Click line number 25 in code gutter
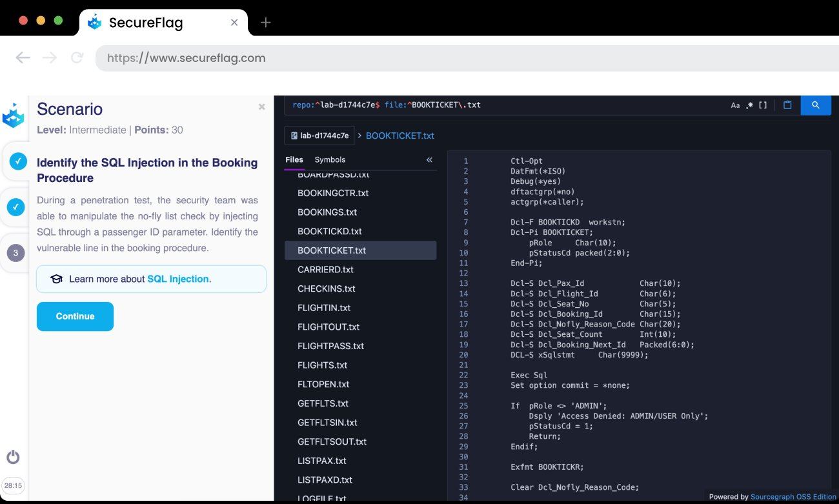 [463, 406]
